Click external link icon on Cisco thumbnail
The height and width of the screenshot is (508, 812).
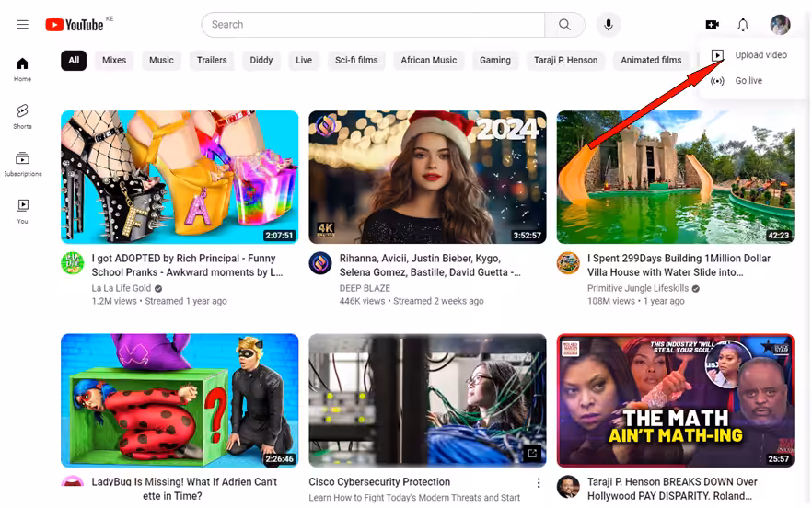tap(532, 453)
